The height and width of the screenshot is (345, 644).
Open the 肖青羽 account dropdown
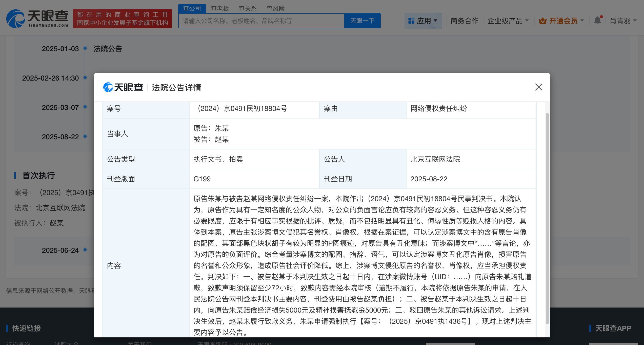click(x=623, y=21)
